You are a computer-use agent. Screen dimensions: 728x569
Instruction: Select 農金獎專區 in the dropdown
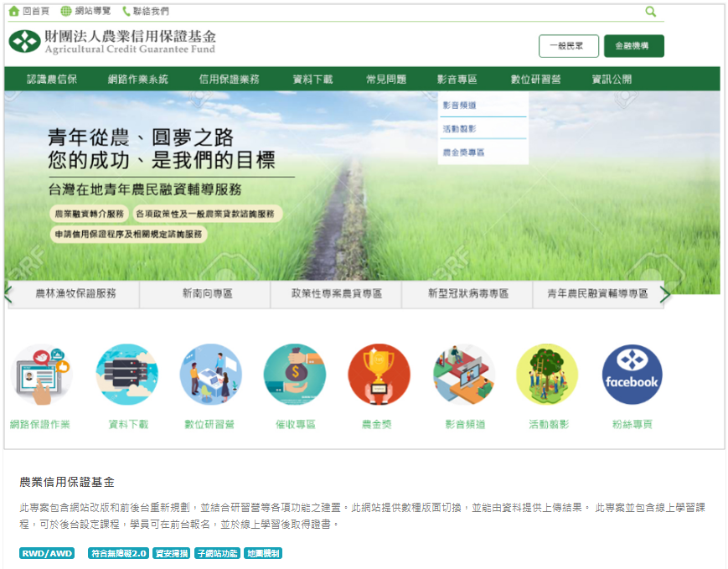pos(463,153)
